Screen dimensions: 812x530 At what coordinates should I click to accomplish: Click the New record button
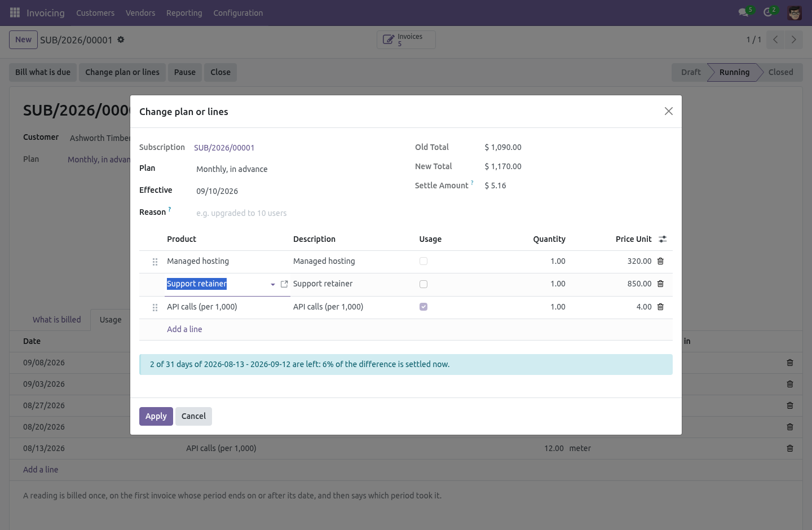(23, 39)
